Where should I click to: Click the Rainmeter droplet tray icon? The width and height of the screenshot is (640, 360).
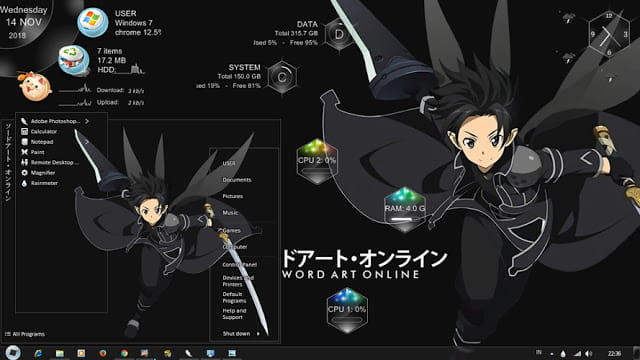click(563, 353)
